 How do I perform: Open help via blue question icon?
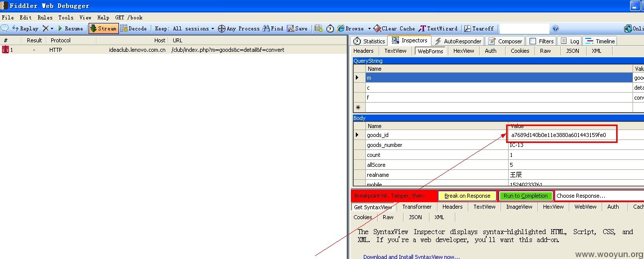coord(555,28)
